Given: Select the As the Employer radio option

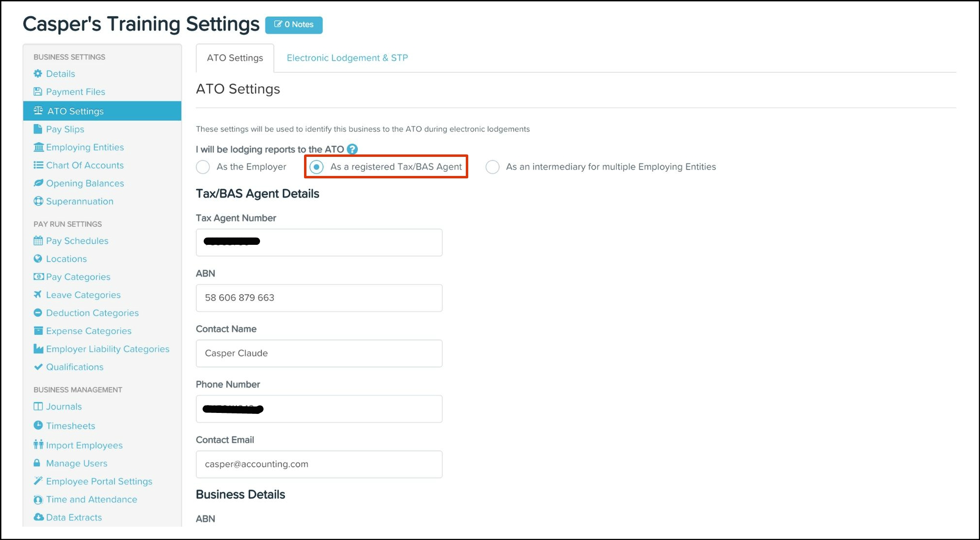Looking at the screenshot, I should click(203, 167).
